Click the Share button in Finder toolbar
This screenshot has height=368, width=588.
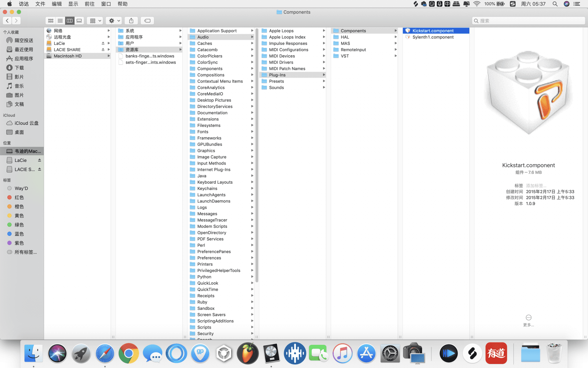(131, 21)
